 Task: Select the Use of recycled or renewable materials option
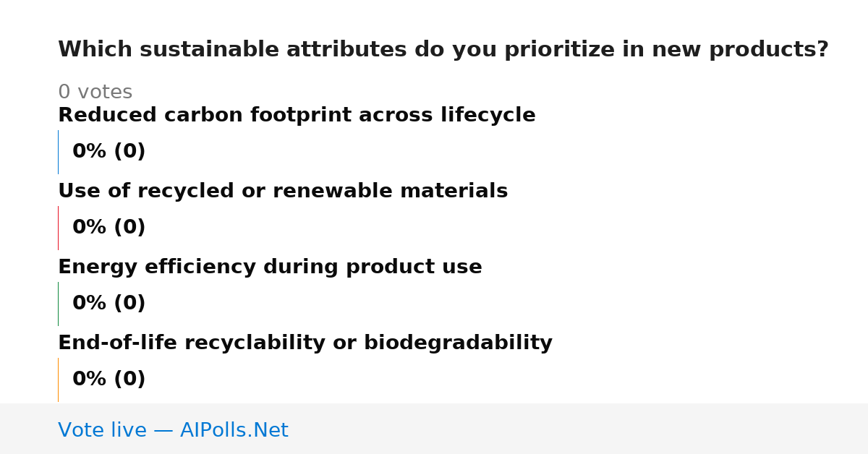coord(283,192)
